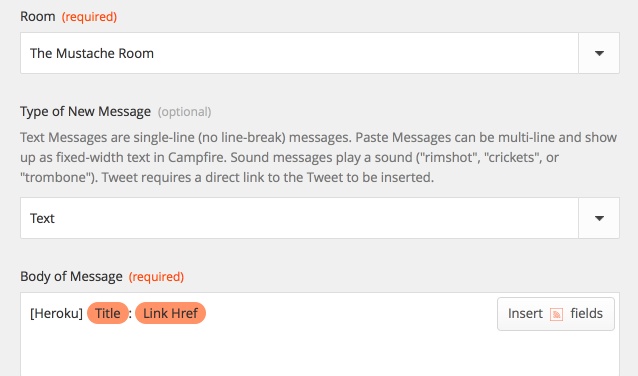This screenshot has height=376, width=638.
Task: Click the word Insert on the fields button
Action: (525, 314)
